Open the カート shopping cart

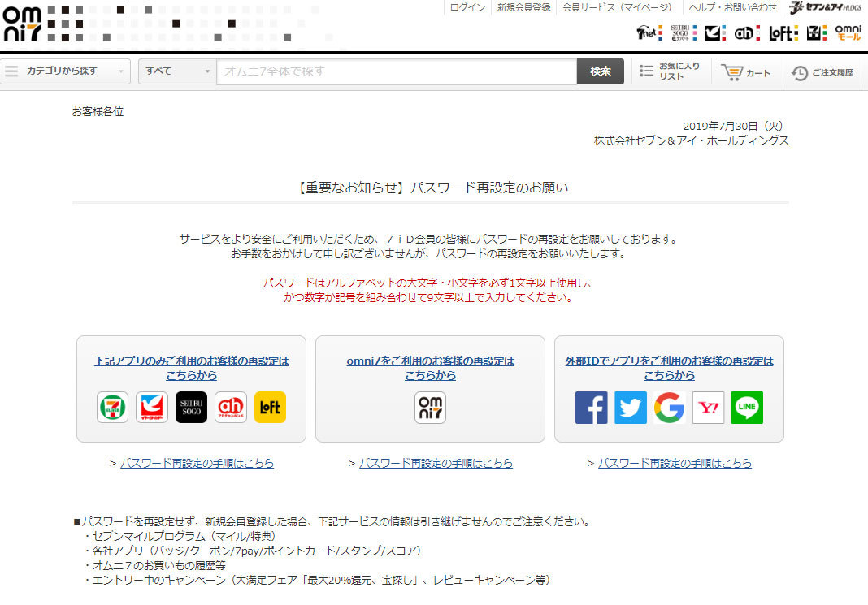click(746, 72)
